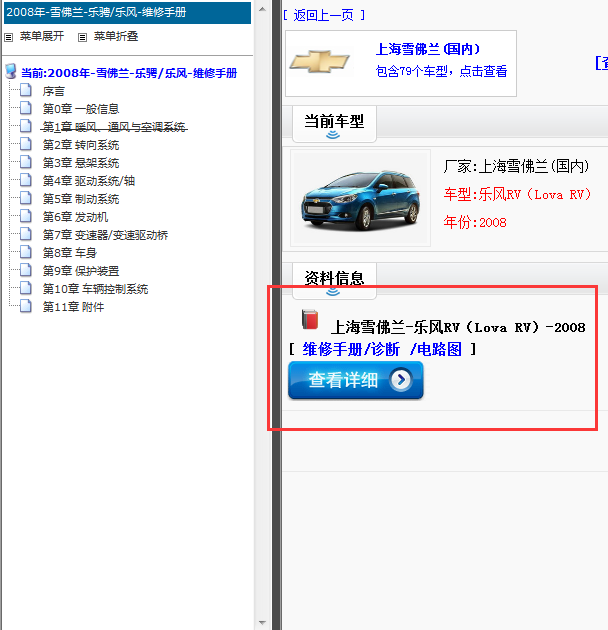This screenshot has height=630, width=608.
Task: Click the 菜单展开 expand-menu icon
Action: [8, 37]
